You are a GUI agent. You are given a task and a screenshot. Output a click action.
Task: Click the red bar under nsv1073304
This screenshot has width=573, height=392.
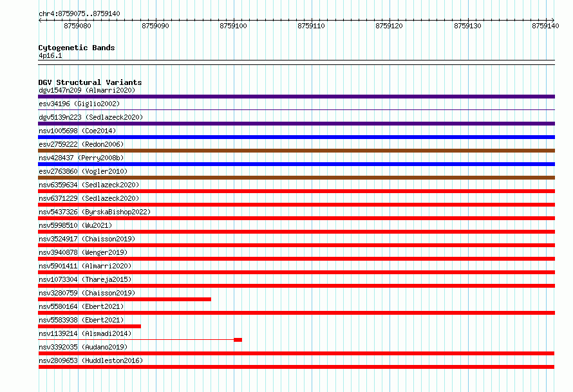tap(296, 286)
